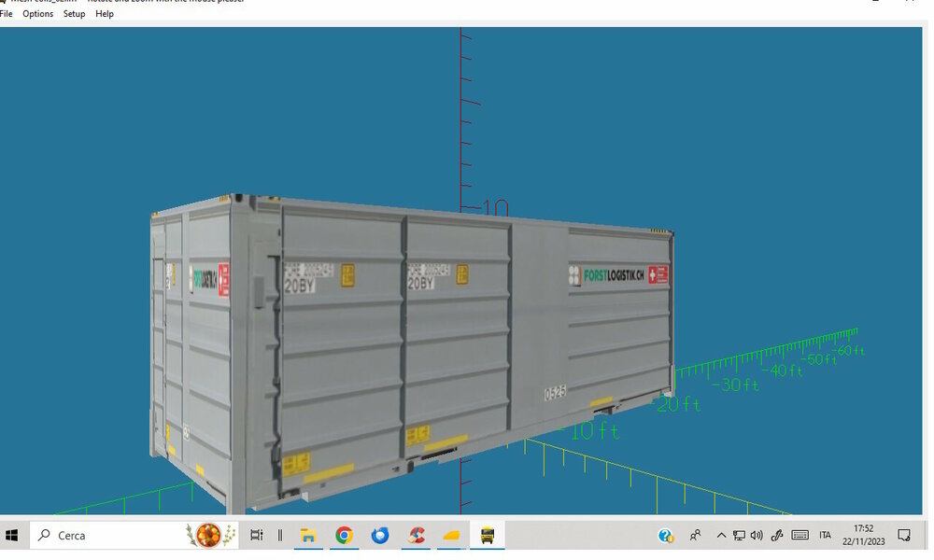Image resolution: width=934 pixels, height=560 pixels.
Task: Open the volume speaker tray icon
Action: pyautogui.click(x=757, y=536)
